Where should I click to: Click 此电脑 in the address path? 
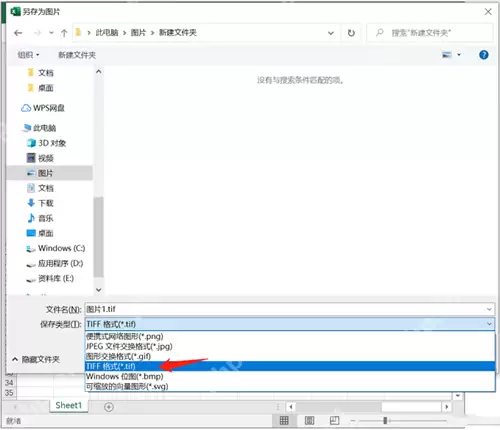tap(107, 32)
